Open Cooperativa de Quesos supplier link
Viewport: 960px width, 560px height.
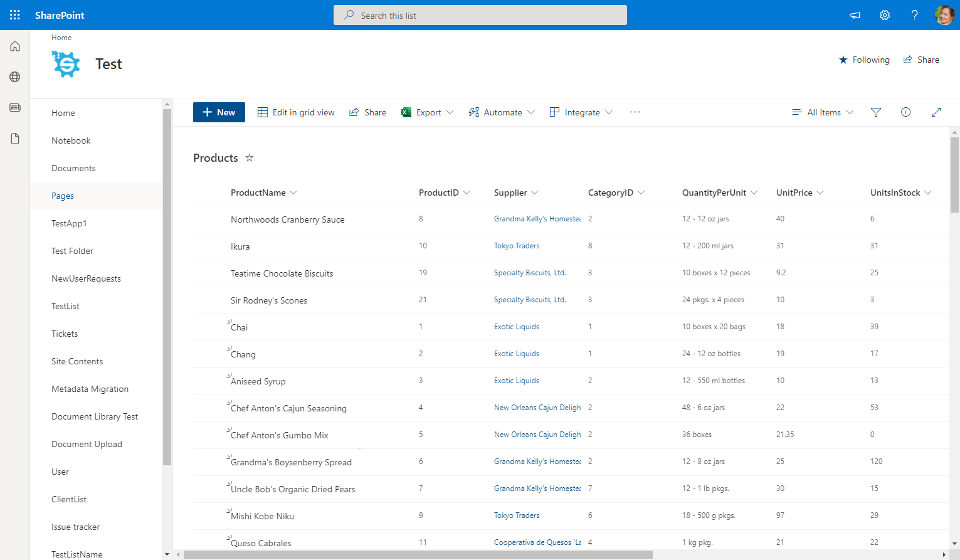tap(537, 542)
